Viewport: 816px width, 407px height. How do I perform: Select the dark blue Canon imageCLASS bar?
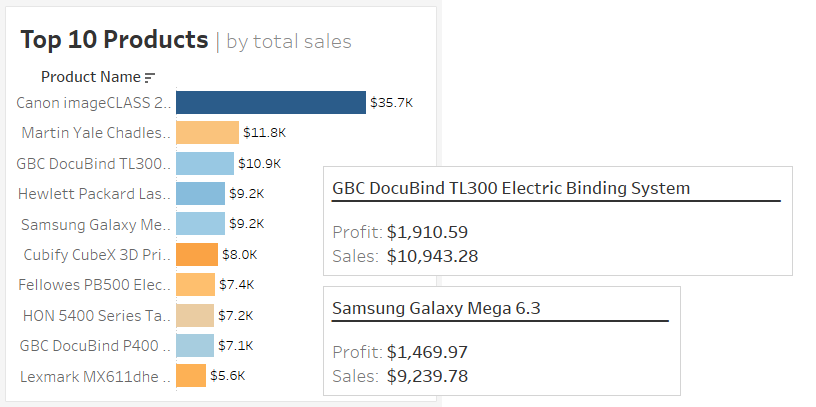point(270,102)
